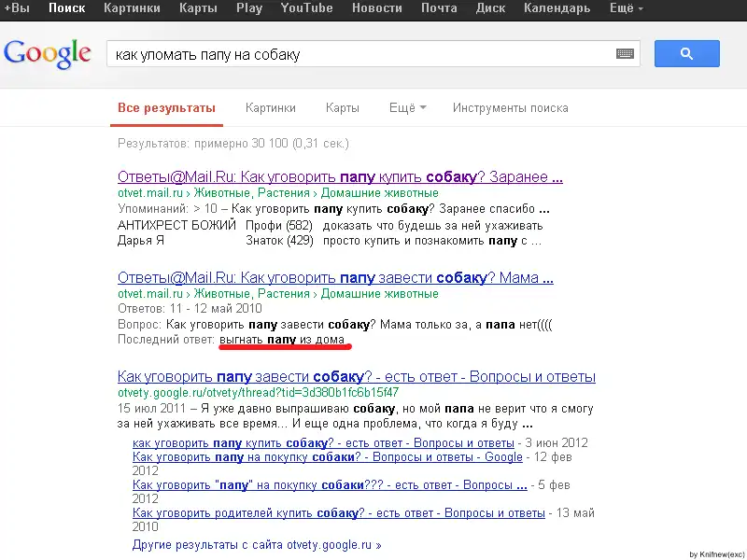Click the blue magnifier search button
747x560 pixels.
pos(686,54)
